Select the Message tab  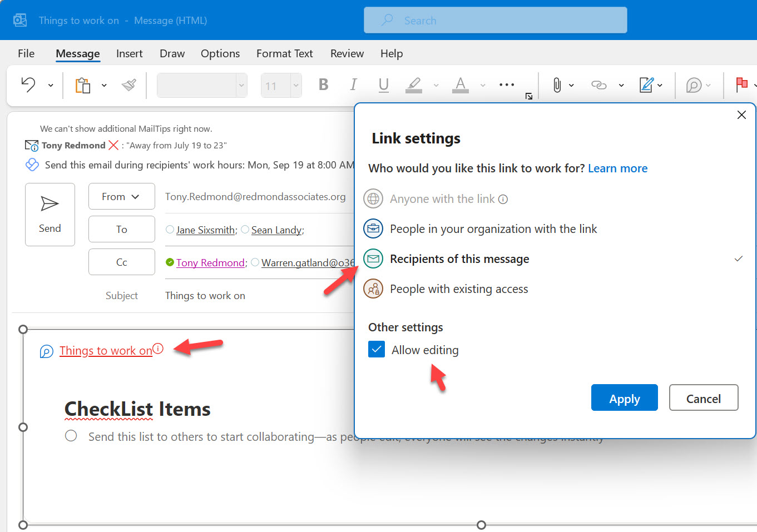78,53
